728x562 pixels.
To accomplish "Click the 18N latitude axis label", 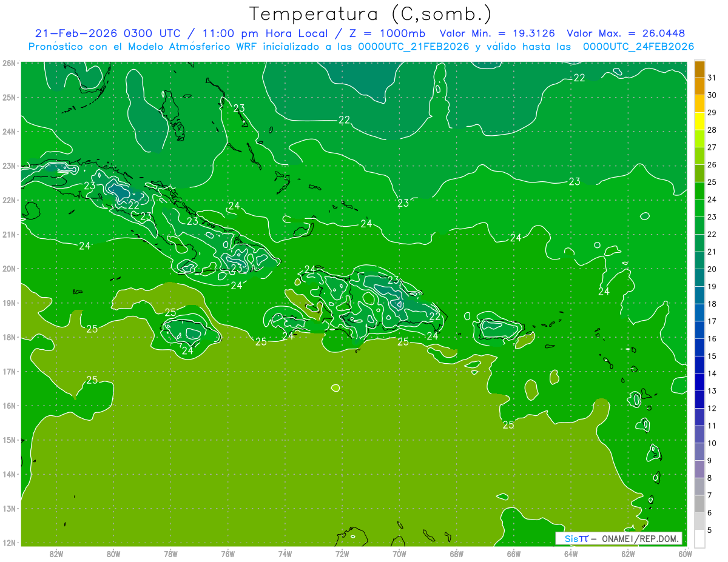I will [9, 337].
